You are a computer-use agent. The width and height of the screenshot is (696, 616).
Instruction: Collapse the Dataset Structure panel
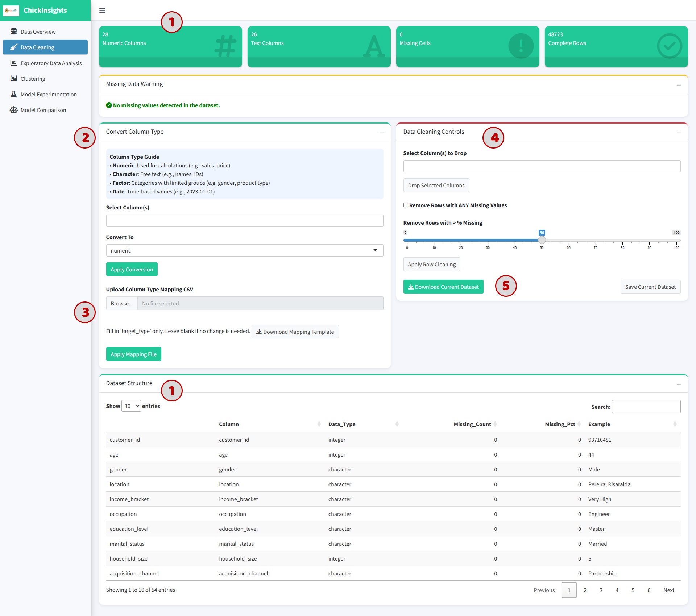(679, 384)
